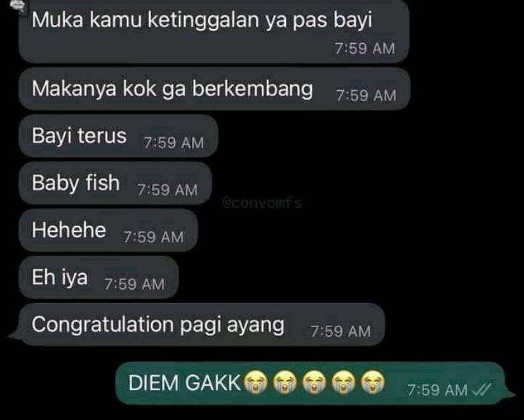Screen dimensions: 524x420
Task: Select the "Hehehe" message bubble
Action: click(108, 231)
